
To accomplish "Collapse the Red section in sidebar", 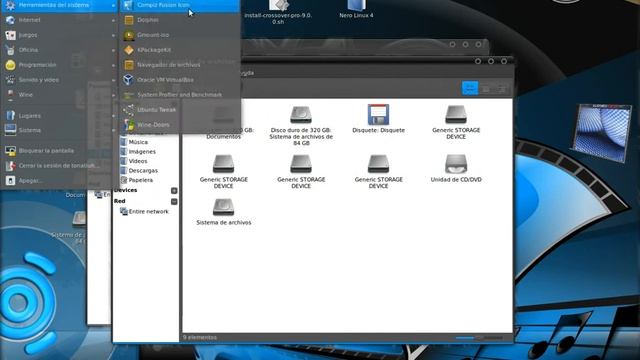I will tap(174, 202).
